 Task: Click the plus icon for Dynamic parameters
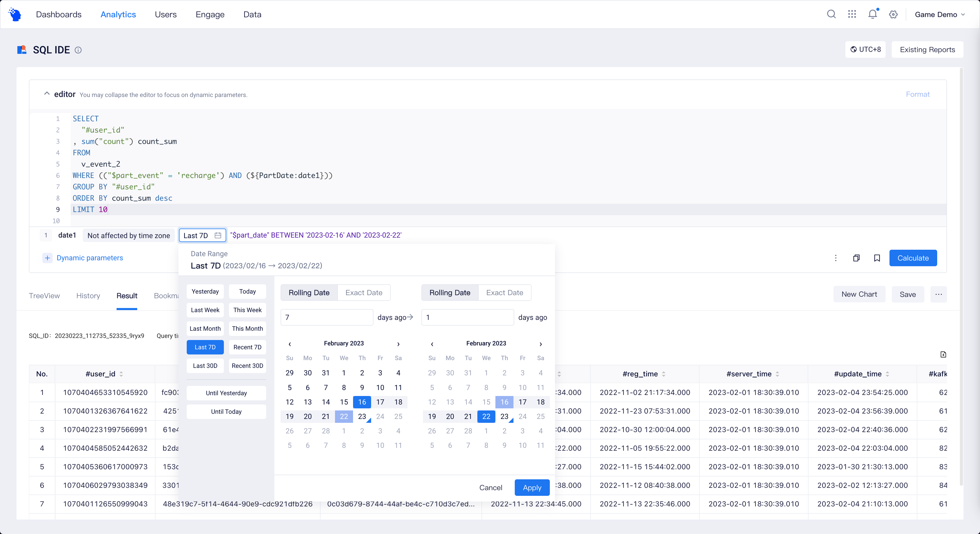coord(47,258)
